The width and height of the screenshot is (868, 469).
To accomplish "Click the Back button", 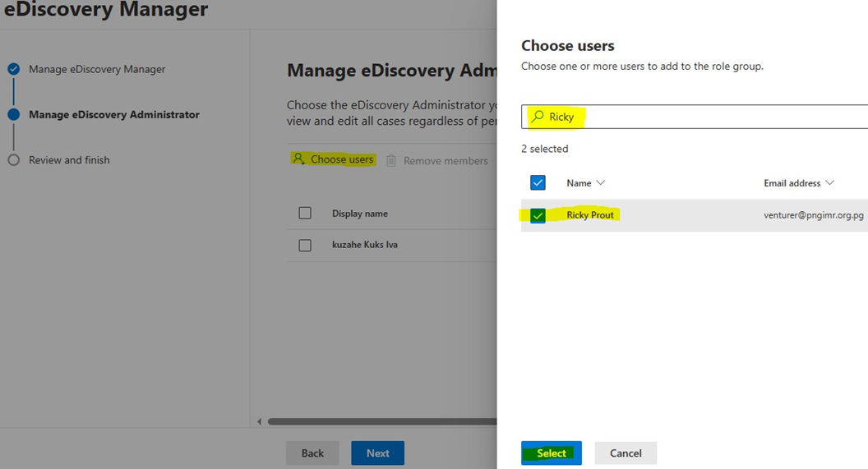I will 312,453.
